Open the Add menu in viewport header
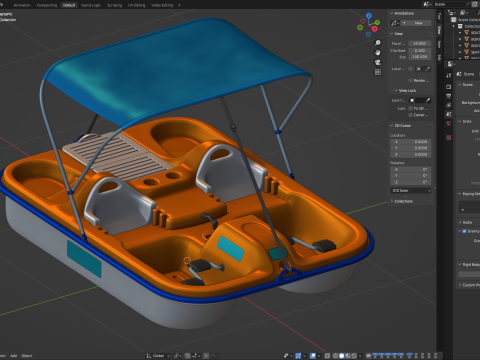This screenshot has height=360, width=480. coord(13,356)
